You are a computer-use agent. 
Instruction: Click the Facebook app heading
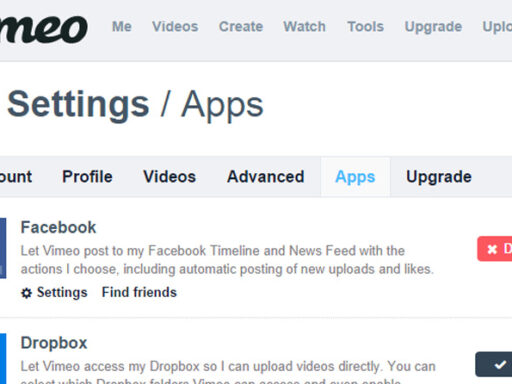[x=58, y=228]
